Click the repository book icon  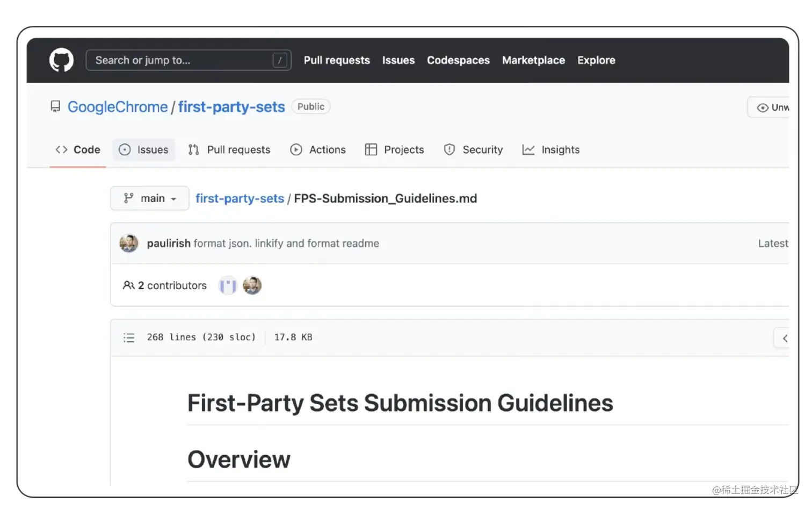pos(55,106)
